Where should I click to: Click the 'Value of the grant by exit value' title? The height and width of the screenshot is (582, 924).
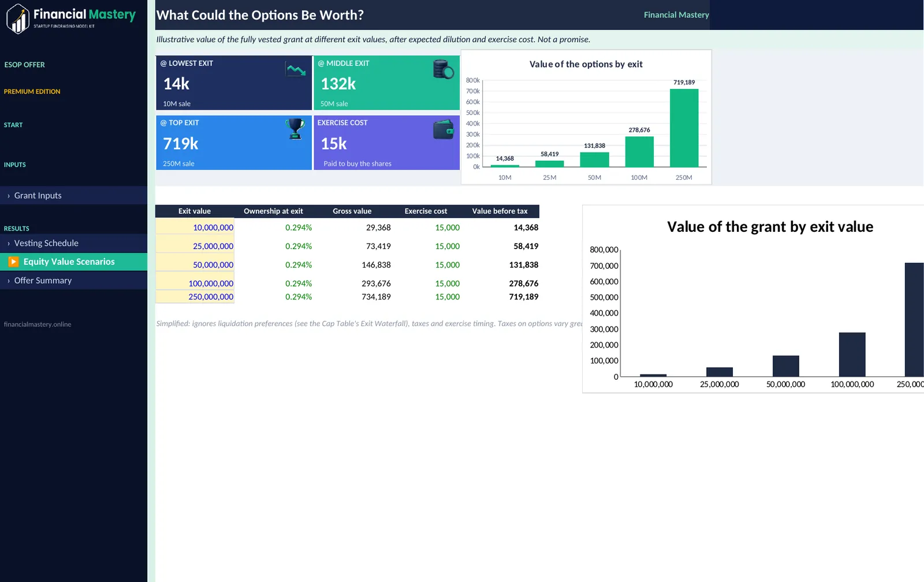(770, 227)
